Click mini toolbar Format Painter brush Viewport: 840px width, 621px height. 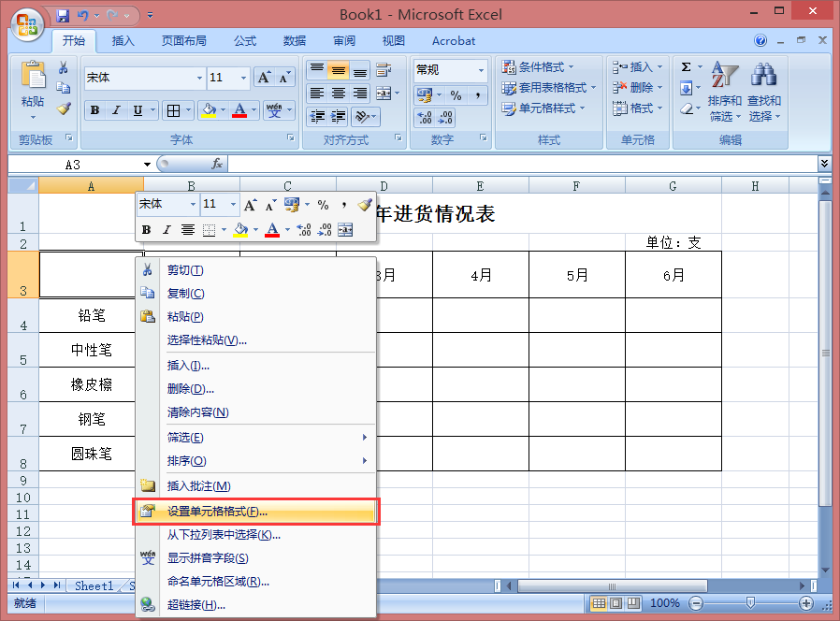[x=364, y=205]
